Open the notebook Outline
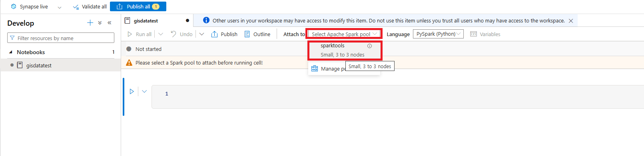The width and height of the screenshot is (644, 156). (x=257, y=34)
